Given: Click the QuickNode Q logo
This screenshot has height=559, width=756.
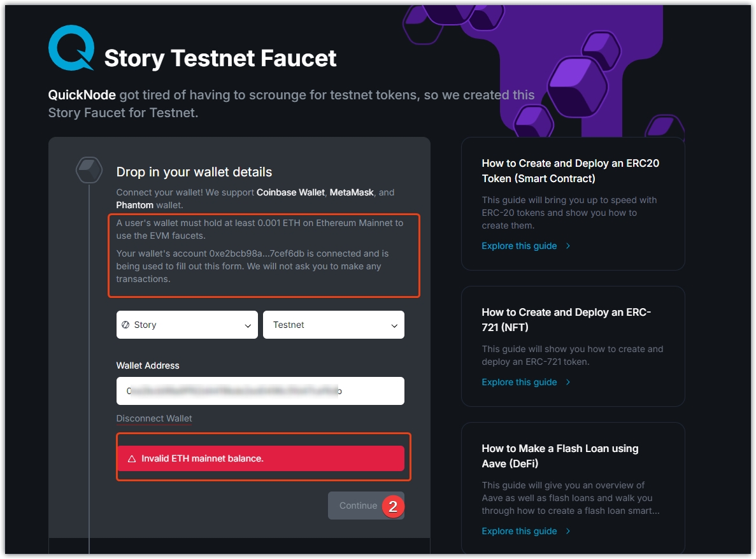Looking at the screenshot, I should [x=71, y=48].
